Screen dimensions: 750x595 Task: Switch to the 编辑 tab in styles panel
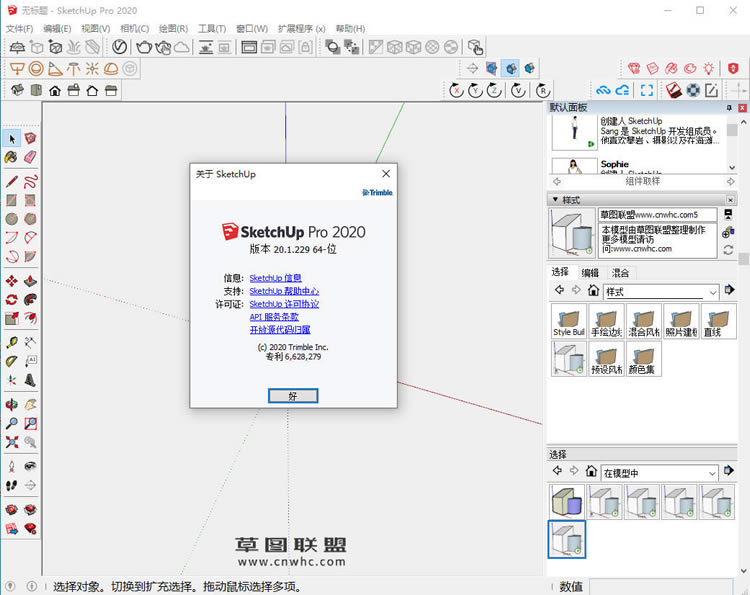click(590, 273)
